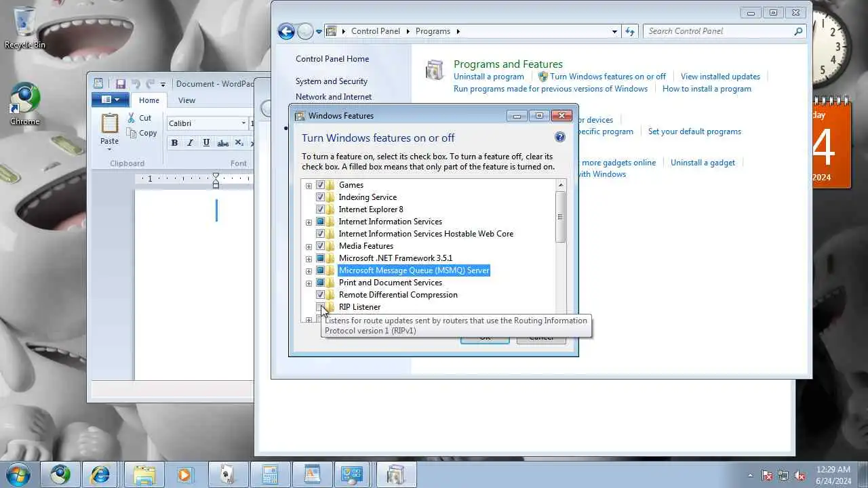Viewport: 868px width, 488px height.
Task: Expand the Microsoft .NET Framework 3.5.1 node
Action: tap(309, 258)
